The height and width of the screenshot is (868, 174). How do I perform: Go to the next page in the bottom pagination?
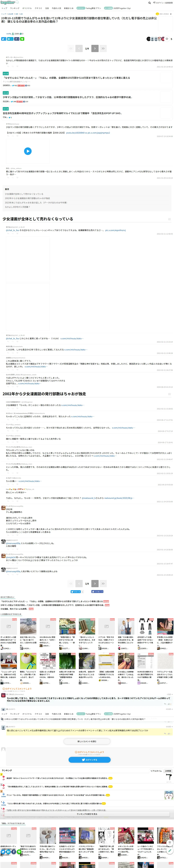click(95, 584)
